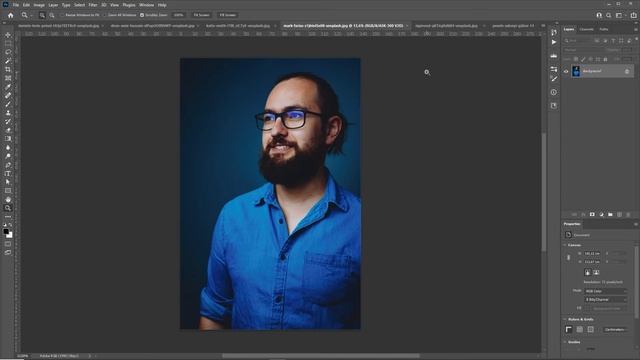The image size is (640, 360).
Task: Toggle the rulers button in Rulers & Grids
Action: pos(569,329)
